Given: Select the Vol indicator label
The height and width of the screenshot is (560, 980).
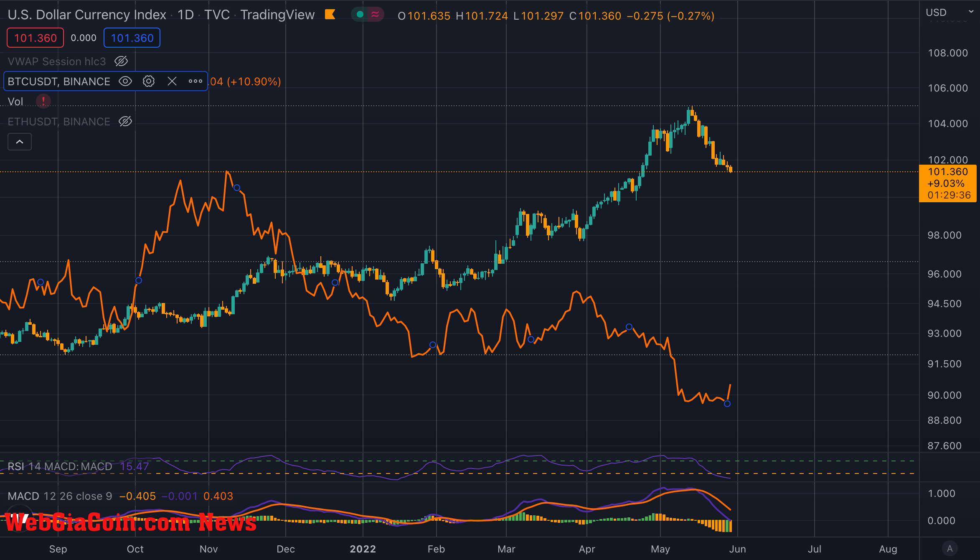Looking at the screenshot, I should 15,101.
